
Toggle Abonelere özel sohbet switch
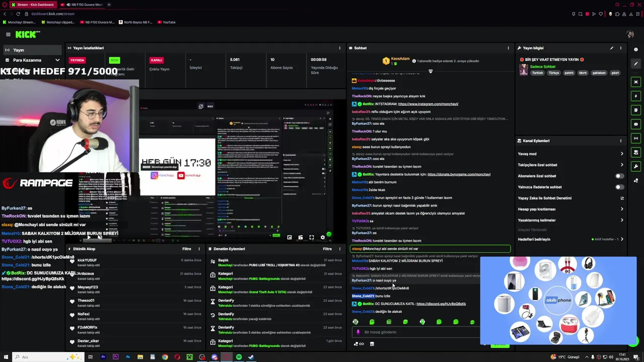(x=619, y=176)
